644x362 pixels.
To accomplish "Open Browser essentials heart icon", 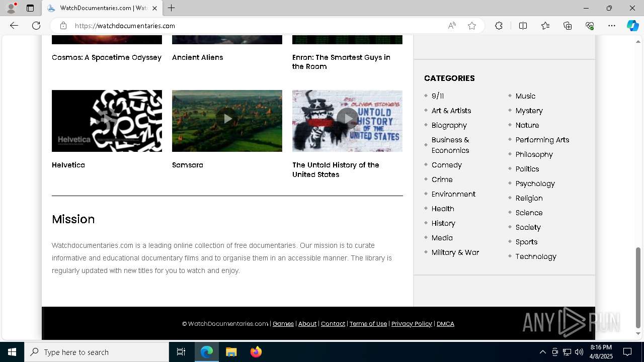I will pos(590,26).
